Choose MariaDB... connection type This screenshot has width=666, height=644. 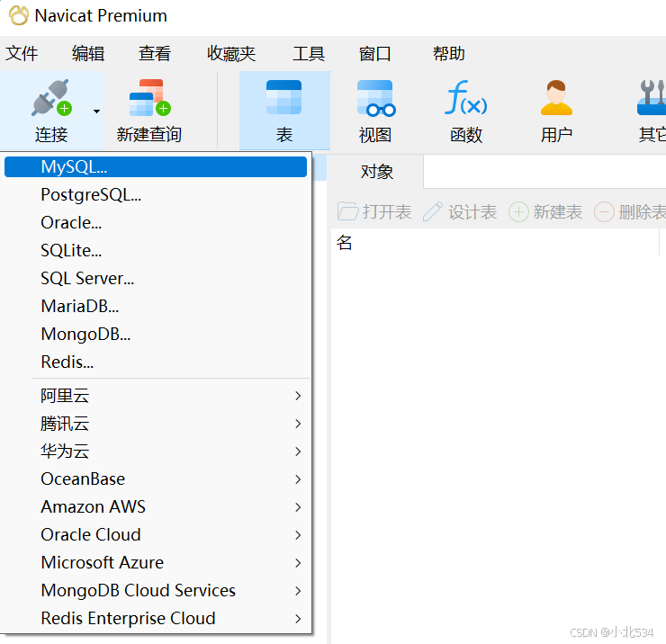tap(156, 306)
